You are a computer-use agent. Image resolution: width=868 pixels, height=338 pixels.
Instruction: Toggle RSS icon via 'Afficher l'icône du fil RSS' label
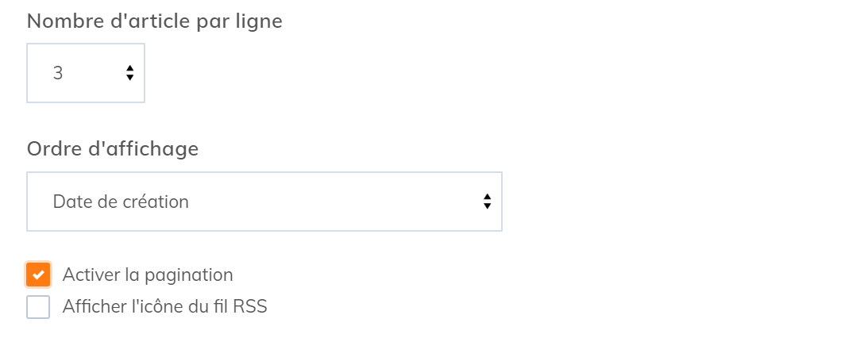(164, 307)
